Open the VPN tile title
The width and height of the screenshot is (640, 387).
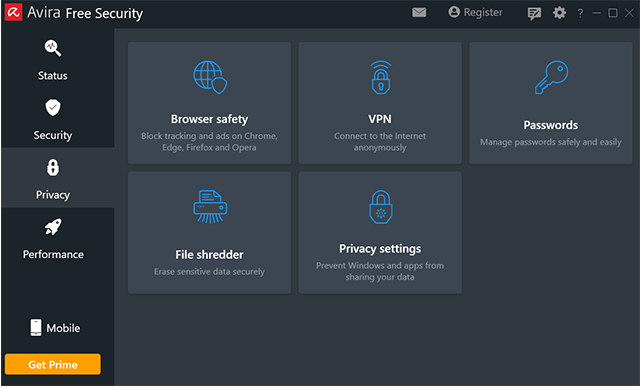(380, 119)
